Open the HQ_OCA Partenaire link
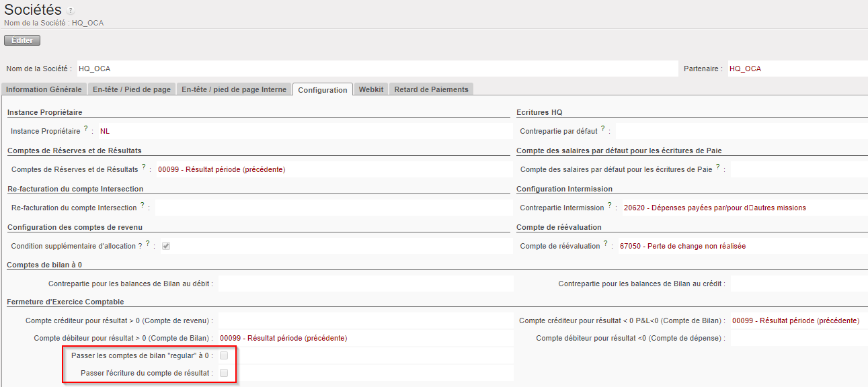The width and height of the screenshot is (868, 387). 745,69
